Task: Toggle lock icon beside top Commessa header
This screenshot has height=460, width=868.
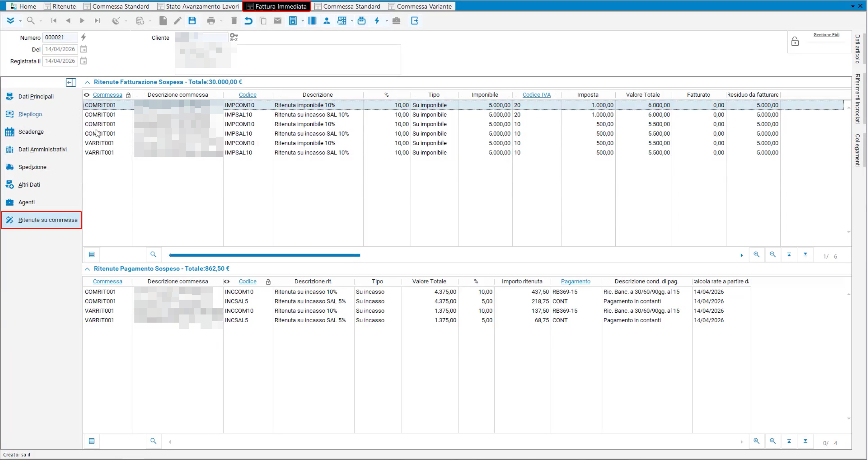Action: click(128, 95)
